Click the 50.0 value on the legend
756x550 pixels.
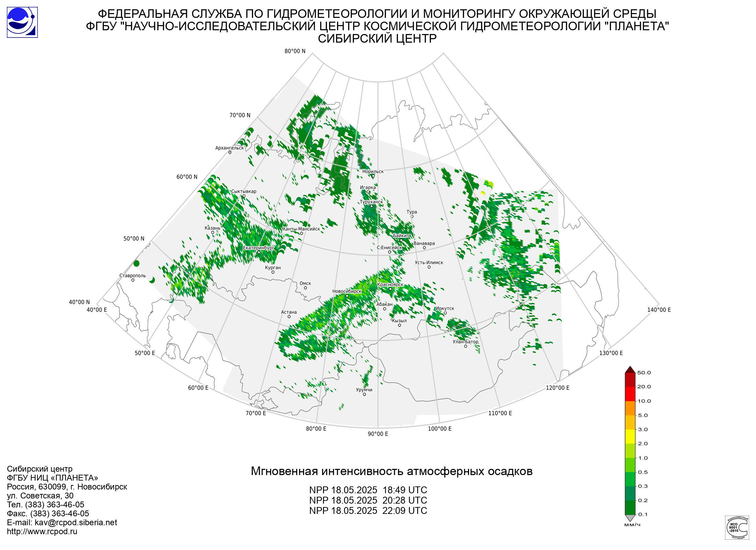[644, 373]
